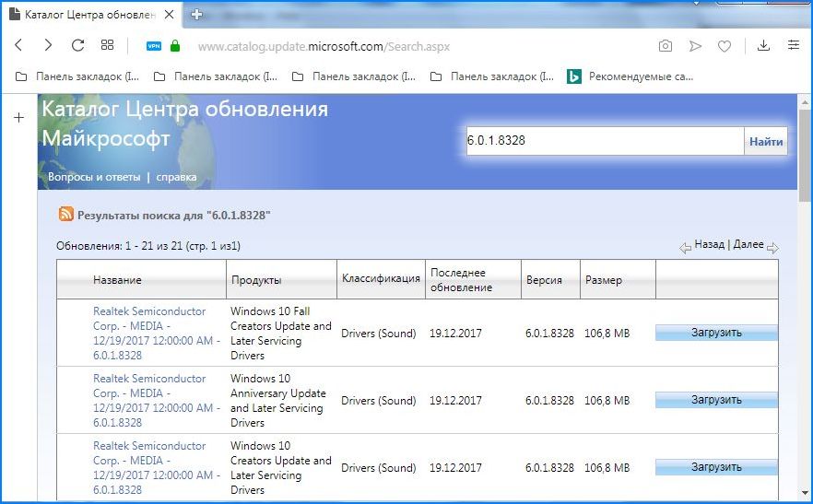Click the Назад previous page link
The height and width of the screenshot is (504, 813).
(710, 244)
